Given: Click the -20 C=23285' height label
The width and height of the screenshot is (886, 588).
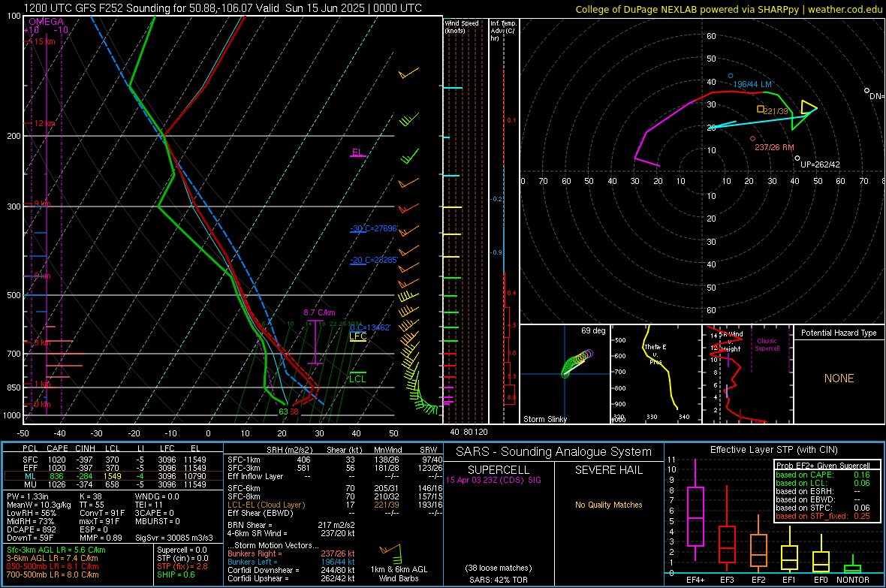Looking at the screenshot, I should point(374,260).
